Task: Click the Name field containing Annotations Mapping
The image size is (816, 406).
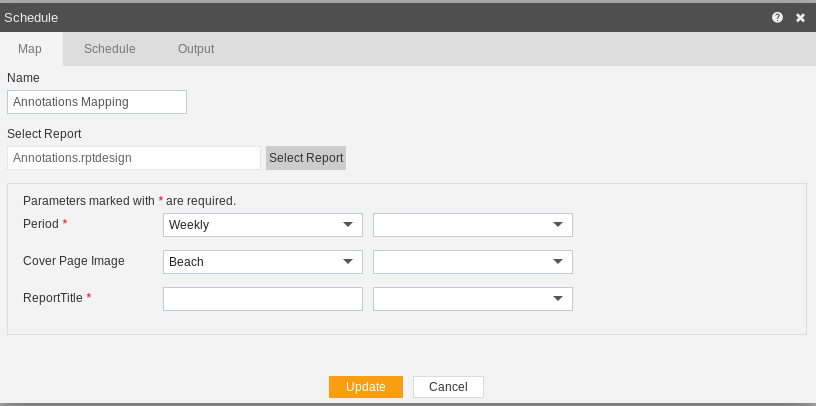Action: 97,102
